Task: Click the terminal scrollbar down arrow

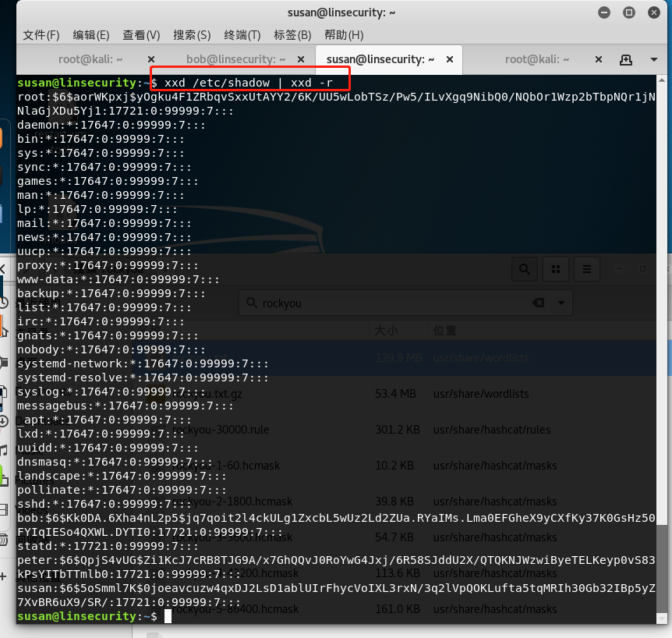Action: 661,619
